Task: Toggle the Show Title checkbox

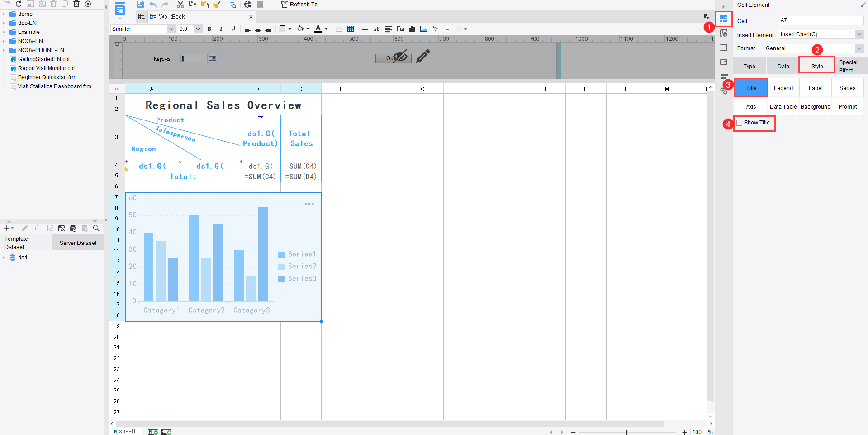Action: 740,123
